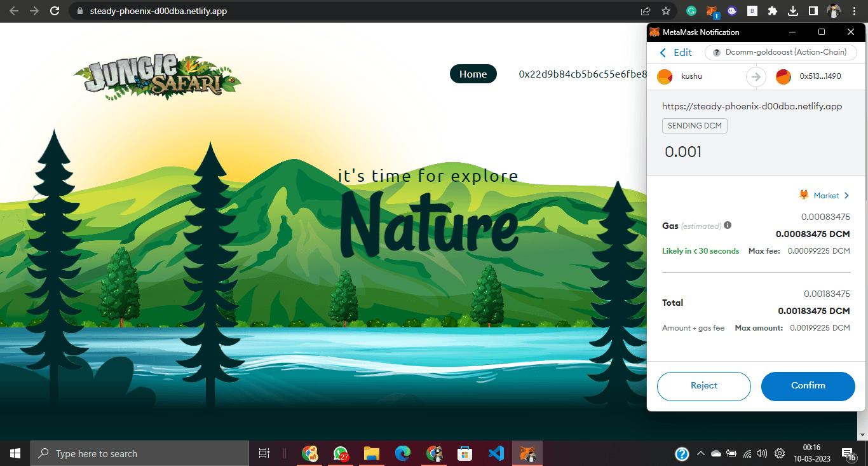The width and height of the screenshot is (868, 466).
Task: Click the site URL in MetaMask popup
Action: [752, 106]
